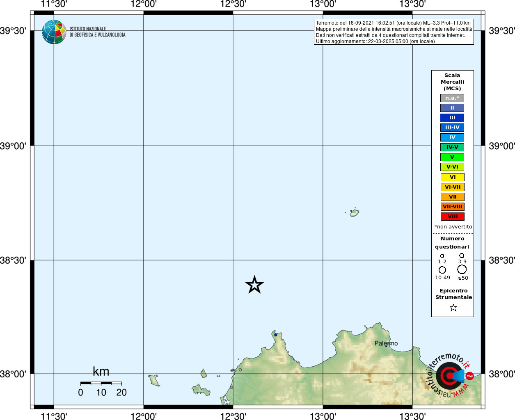The height and width of the screenshot is (420, 515).
Task: Click the dark blue III legend swatch
Action: pos(452,118)
